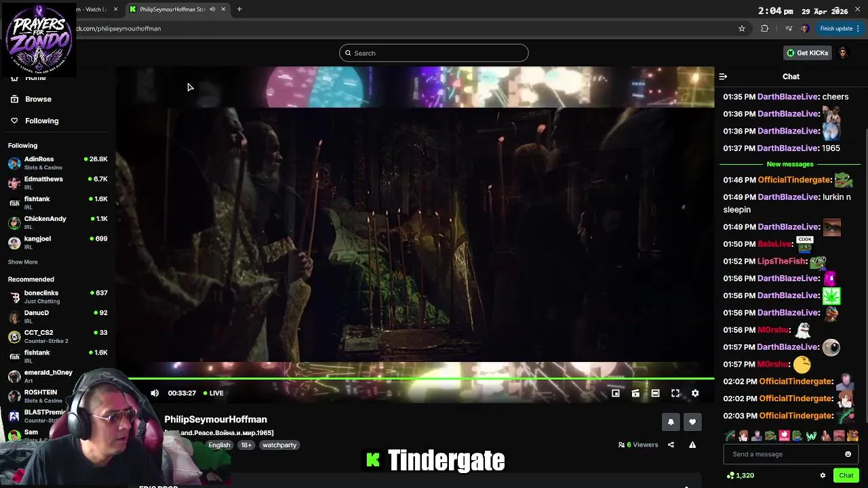Switch to theater mode icon
This screenshot has height=488, width=868.
click(655, 393)
